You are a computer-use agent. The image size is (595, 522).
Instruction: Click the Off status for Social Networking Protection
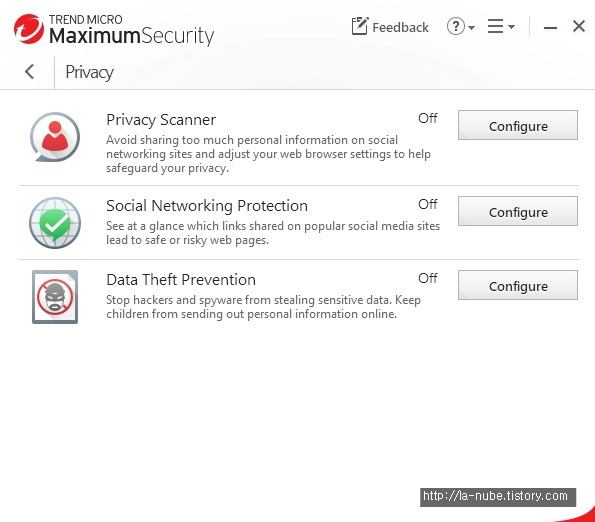428,204
